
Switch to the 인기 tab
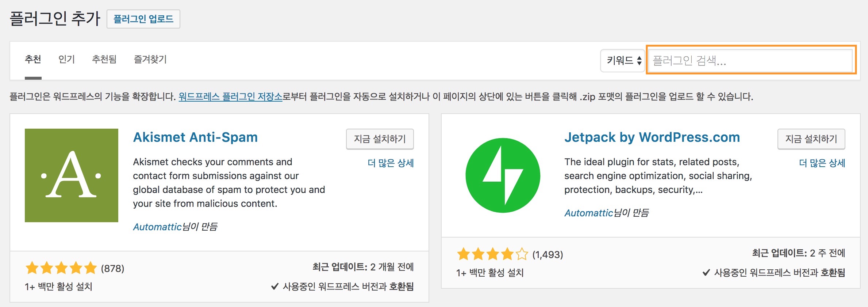tap(66, 59)
